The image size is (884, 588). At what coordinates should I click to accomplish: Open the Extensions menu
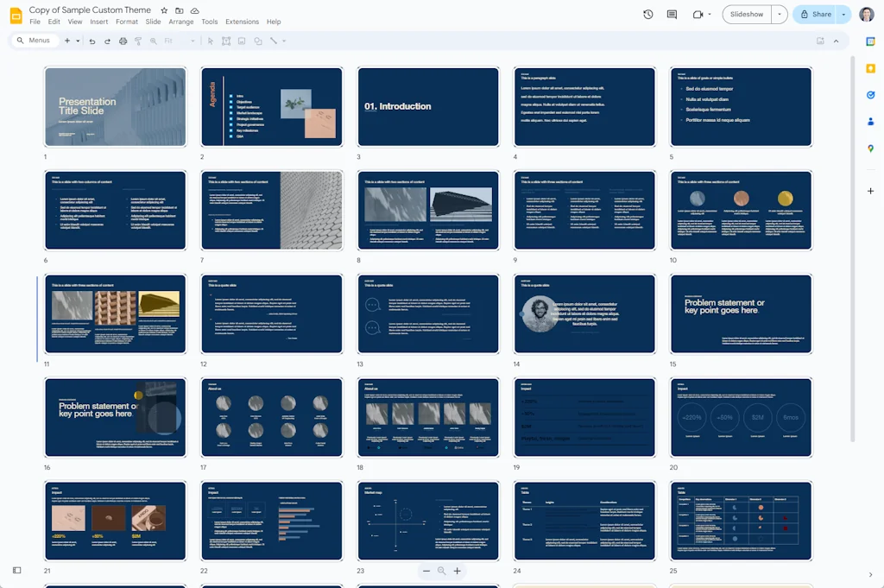pyautogui.click(x=242, y=22)
